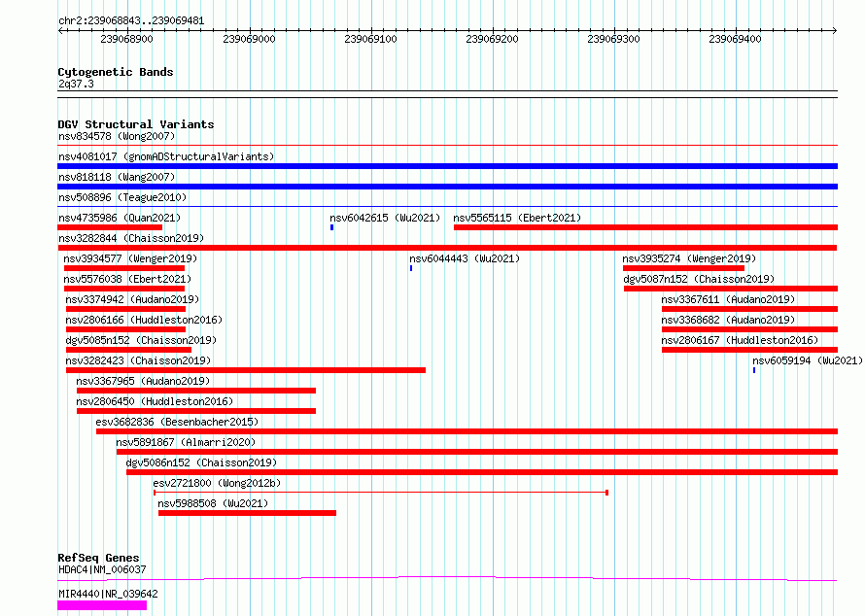Click the small blue nsv6042615 marker
This screenshot has height=616, width=865.
click(x=332, y=227)
